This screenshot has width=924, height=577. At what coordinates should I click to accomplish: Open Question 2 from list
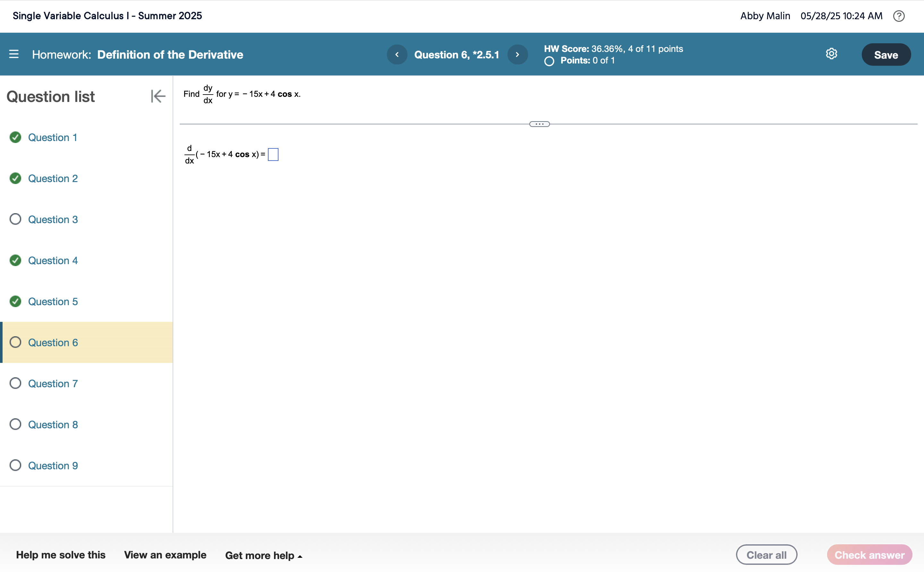coord(53,178)
